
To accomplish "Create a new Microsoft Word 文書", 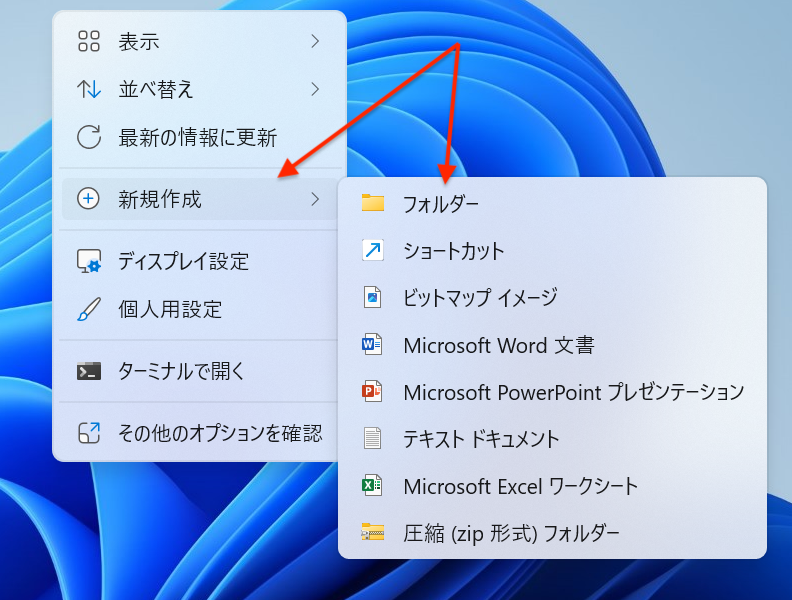I will point(552,345).
